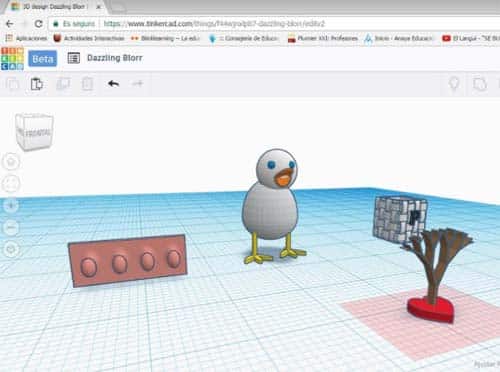Open the Inicio Anaya Educación bookmark
The image size is (500, 372).
click(399, 39)
